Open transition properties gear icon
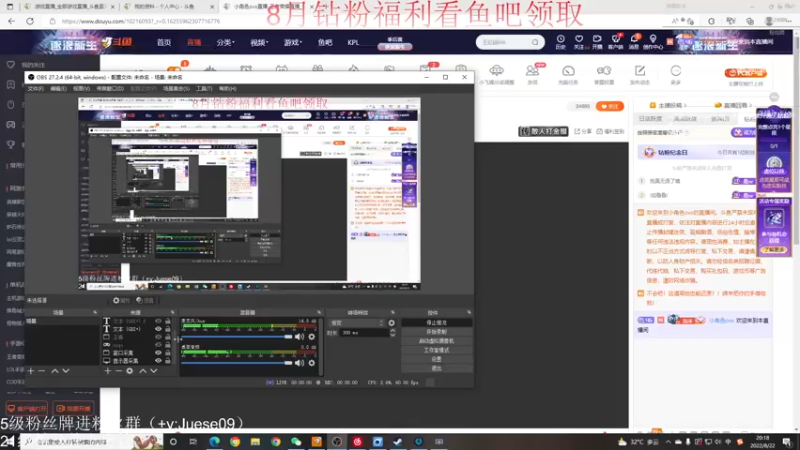800x450 pixels. (391, 323)
